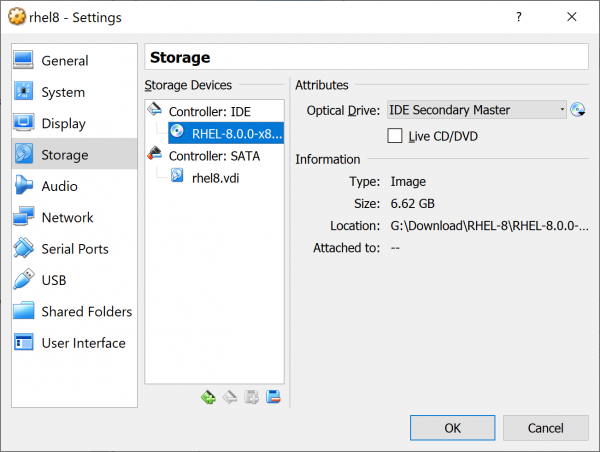Screen dimensions: 600x452
Task: Click the remove selected storage attachment icon
Action: click(x=273, y=397)
